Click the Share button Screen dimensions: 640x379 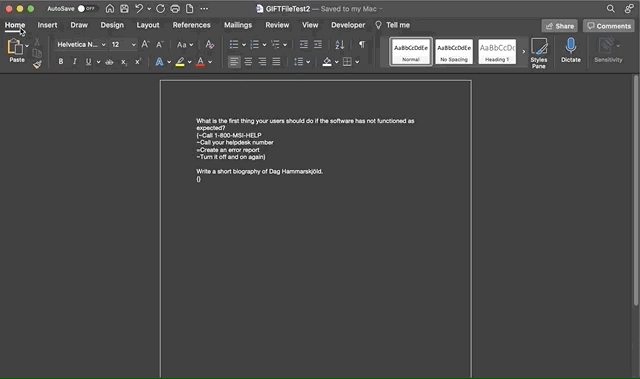tap(560, 26)
